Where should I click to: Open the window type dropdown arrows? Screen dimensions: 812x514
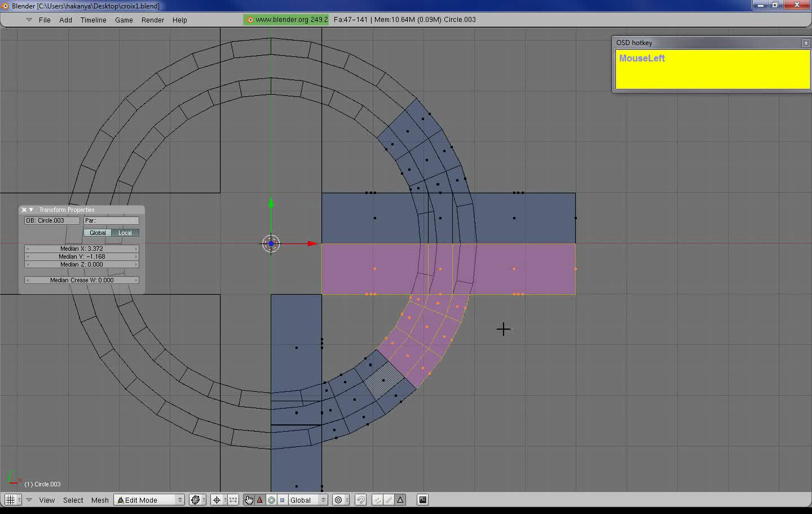click(19, 500)
